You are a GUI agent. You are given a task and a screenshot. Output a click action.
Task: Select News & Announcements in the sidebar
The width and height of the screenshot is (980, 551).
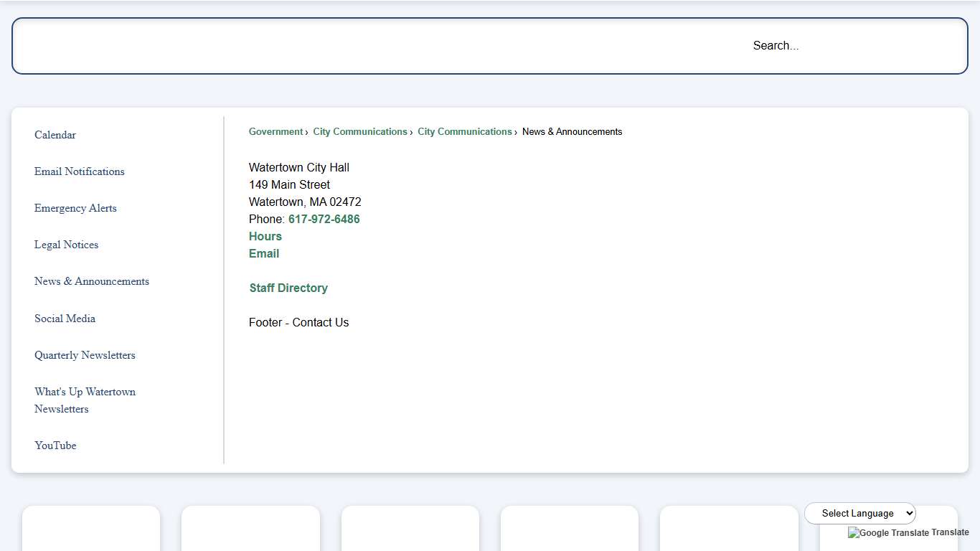coord(92,281)
